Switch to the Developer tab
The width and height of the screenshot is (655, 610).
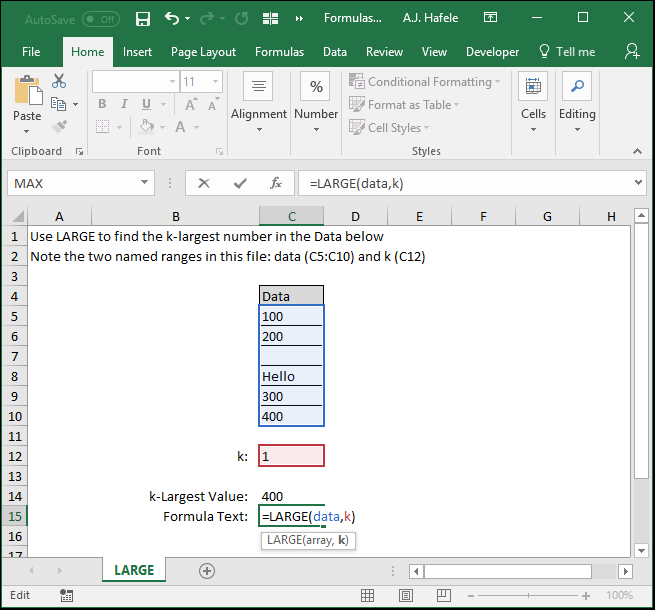pyautogui.click(x=493, y=52)
